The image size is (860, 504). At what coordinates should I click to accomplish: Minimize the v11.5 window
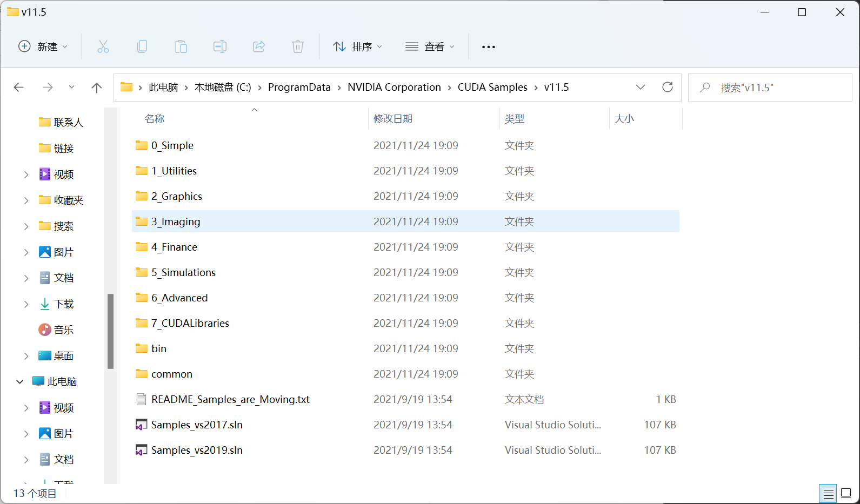click(x=764, y=12)
